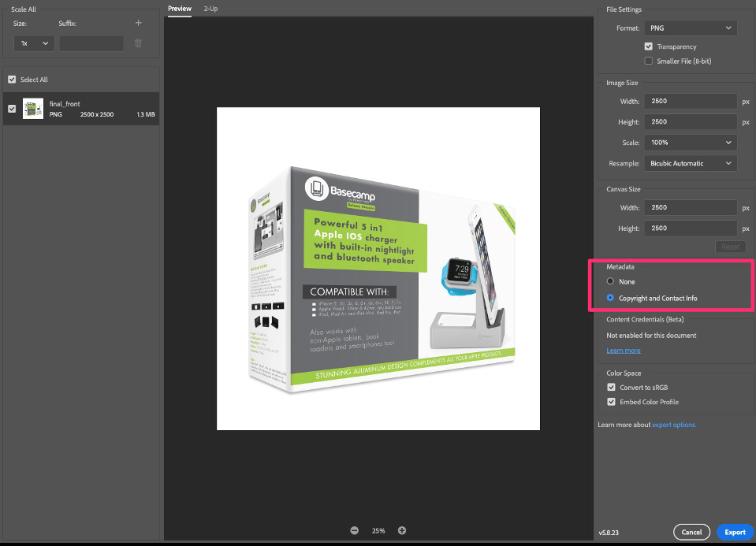This screenshot has width=756, height=546.
Task: Uncheck the final_front asset checkbox
Action: click(12, 109)
